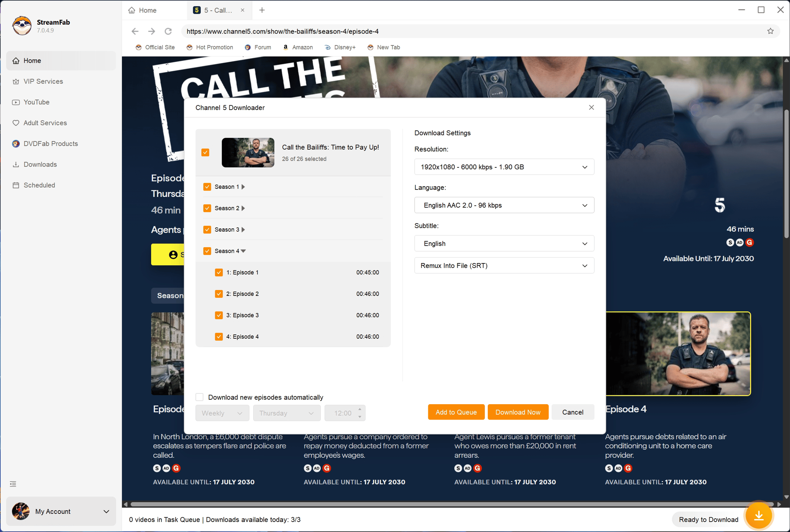Open a new tab with plus icon
Screen dimensions: 790x532
(x=262, y=10)
